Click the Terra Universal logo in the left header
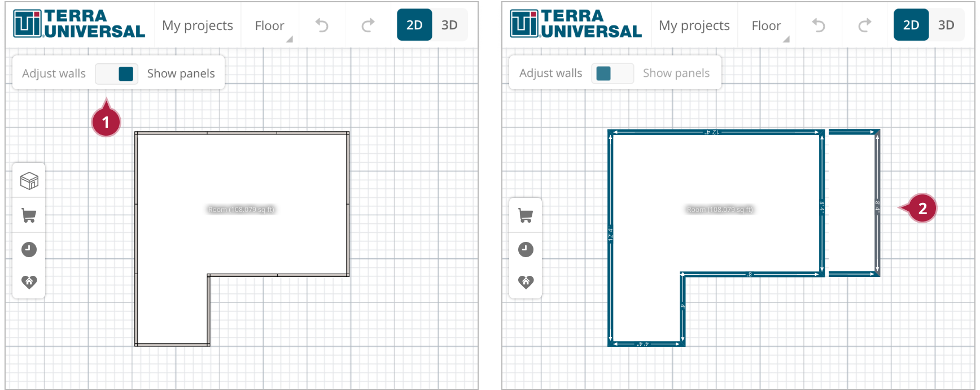This screenshot has width=980, height=390. (79, 24)
